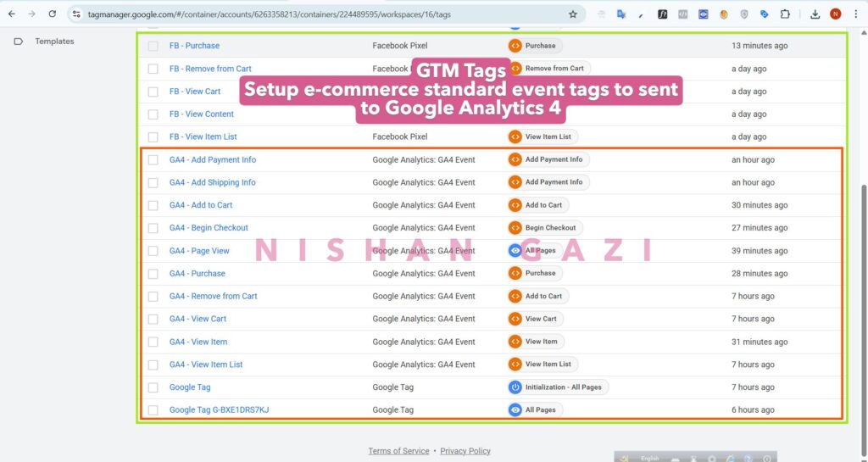The height and width of the screenshot is (462, 868).
Task: Click the orange round extension icon
Action: click(724, 14)
